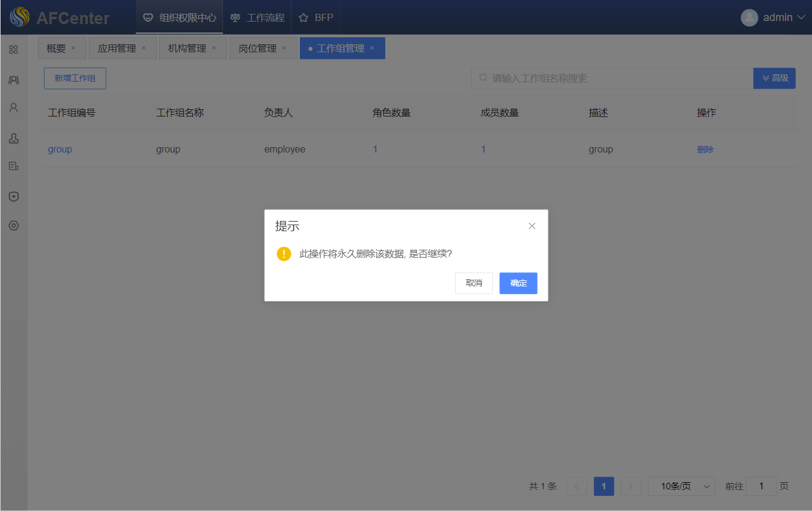Open the stamp icon in left sidebar
This screenshot has height=511, width=812.
pyautogui.click(x=13, y=139)
